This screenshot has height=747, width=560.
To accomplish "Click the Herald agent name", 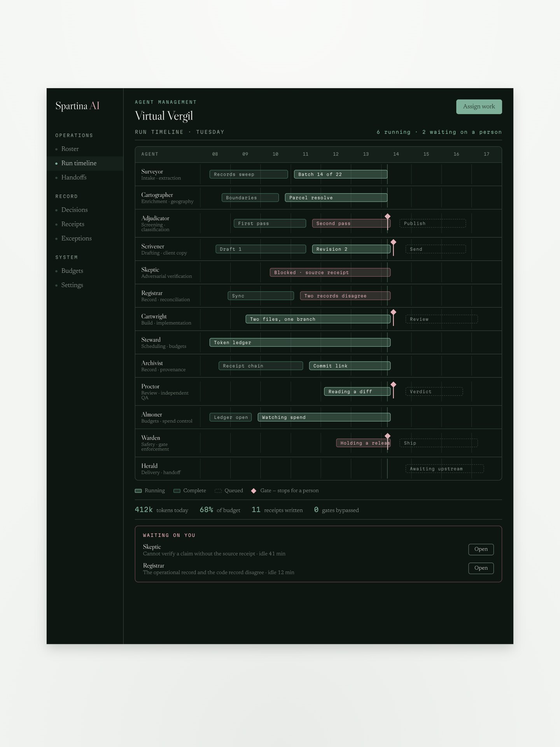I will [x=149, y=466].
